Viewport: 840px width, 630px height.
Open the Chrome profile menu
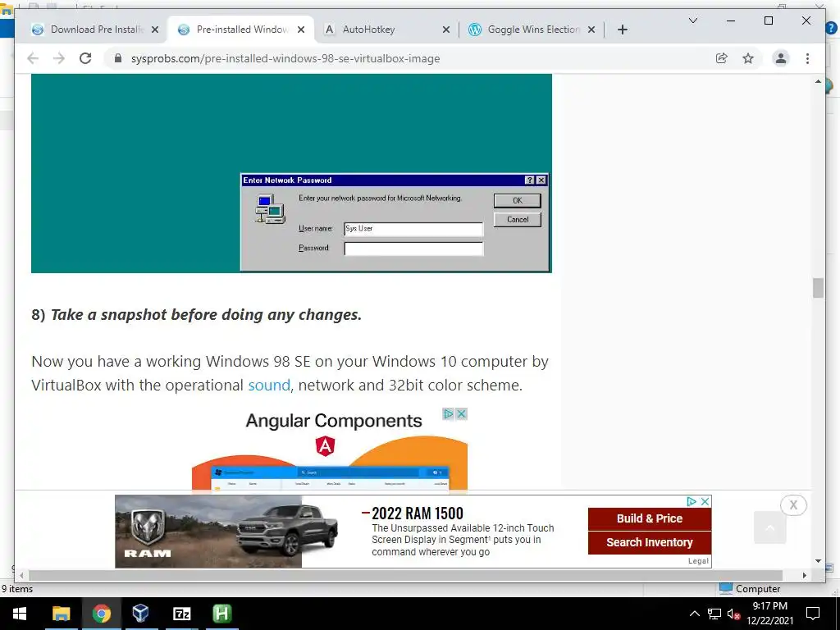pyautogui.click(x=781, y=58)
